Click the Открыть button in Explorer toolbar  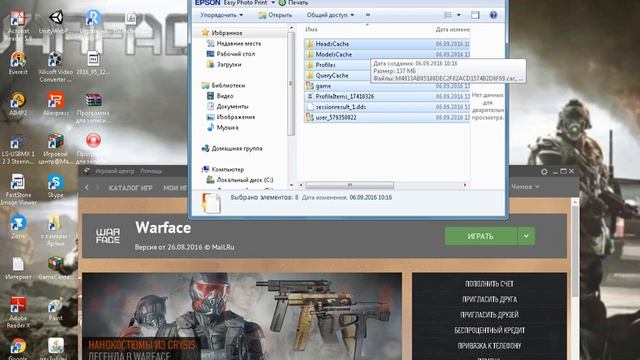(275, 15)
